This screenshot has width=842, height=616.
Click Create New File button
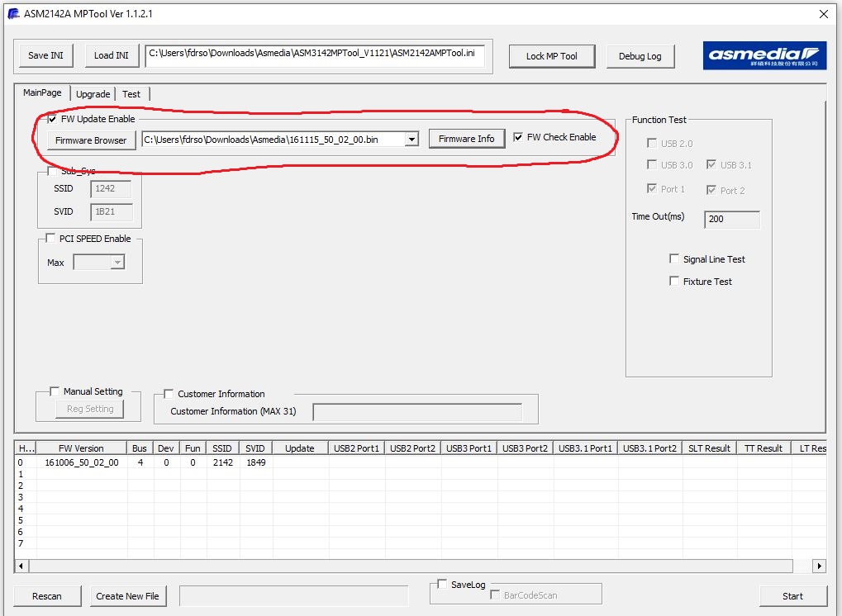(x=127, y=596)
